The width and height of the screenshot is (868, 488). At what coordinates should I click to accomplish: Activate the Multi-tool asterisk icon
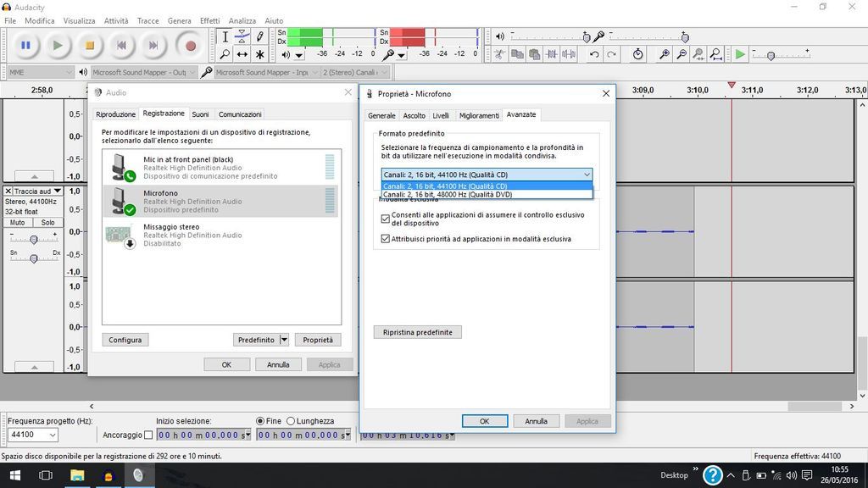(260, 54)
